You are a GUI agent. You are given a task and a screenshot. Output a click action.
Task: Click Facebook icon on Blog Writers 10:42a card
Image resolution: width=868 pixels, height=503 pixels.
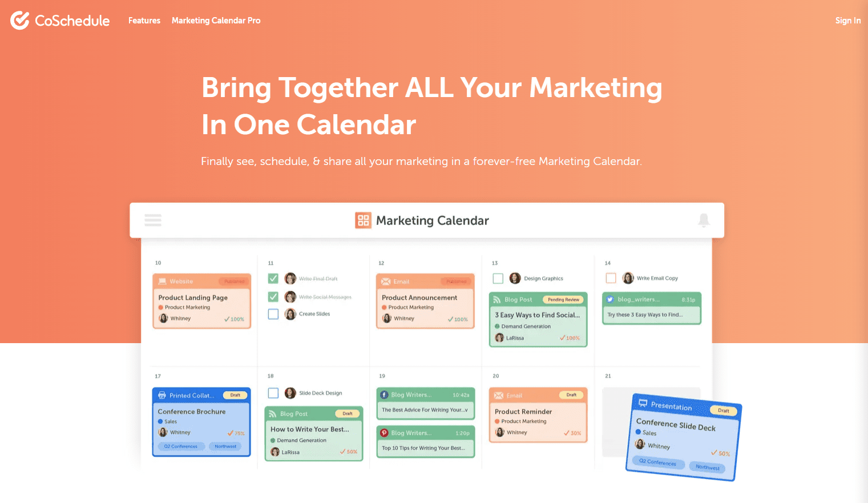[385, 395]
